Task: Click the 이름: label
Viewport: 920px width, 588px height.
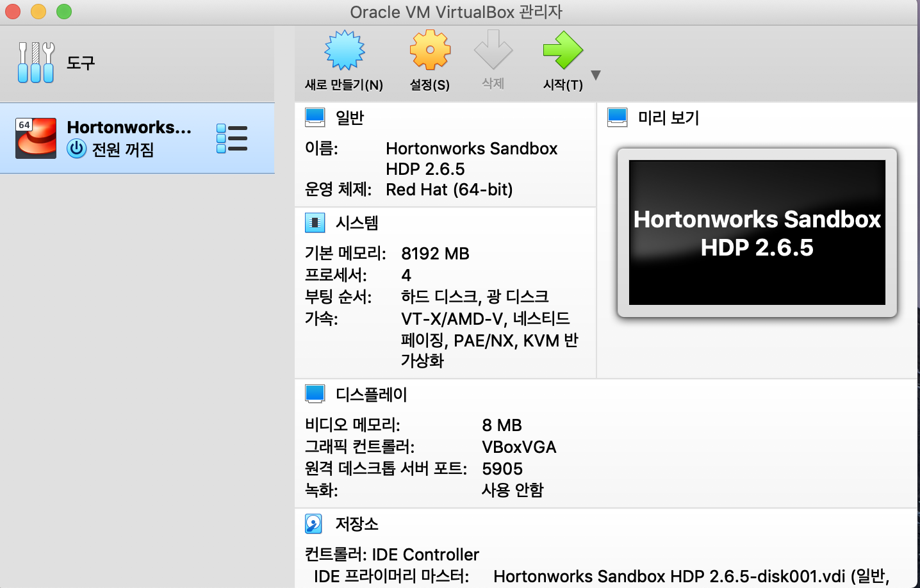Action: [x=321, y=149]
